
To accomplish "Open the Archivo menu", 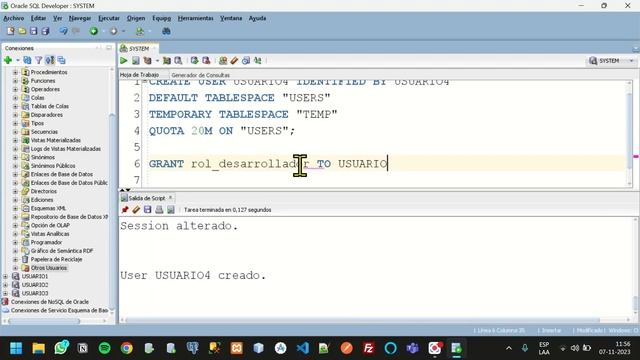I will [13, 18].
